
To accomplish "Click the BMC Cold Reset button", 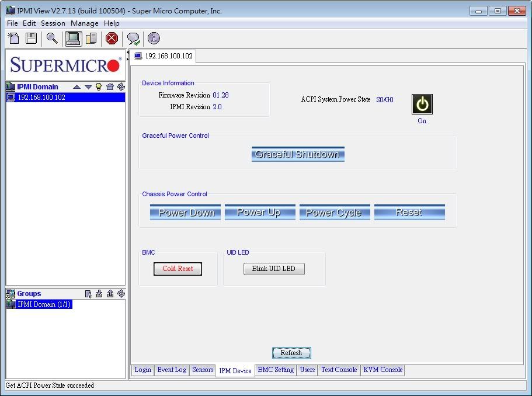I will pos(178,269).
